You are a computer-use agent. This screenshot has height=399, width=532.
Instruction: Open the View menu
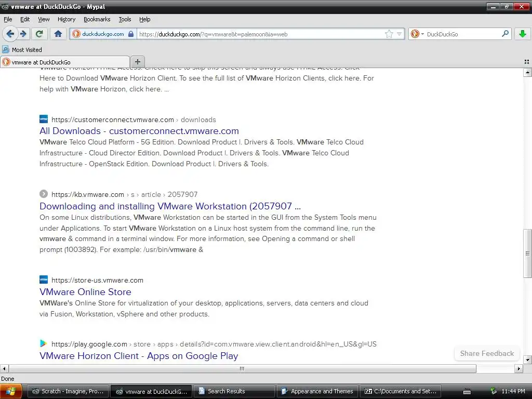pos(44,19)
